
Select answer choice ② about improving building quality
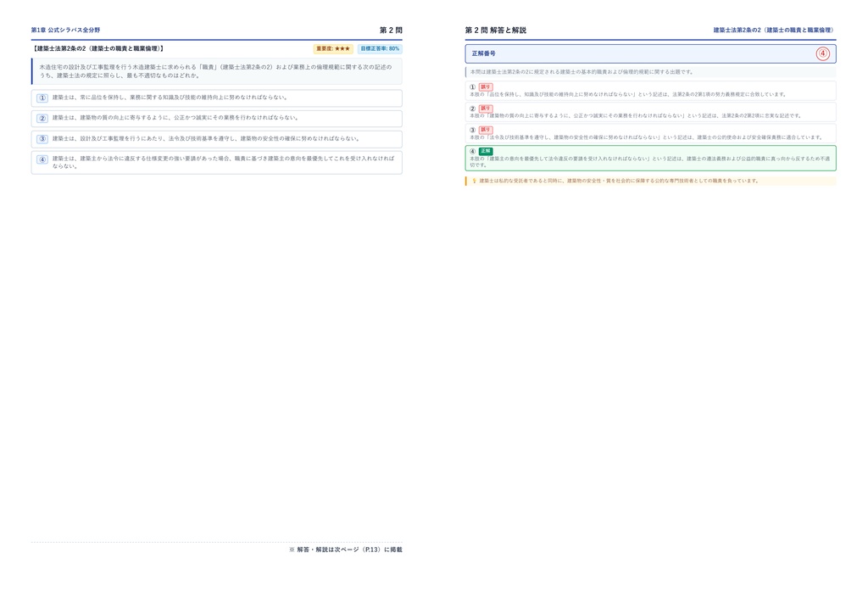(216, 119)
